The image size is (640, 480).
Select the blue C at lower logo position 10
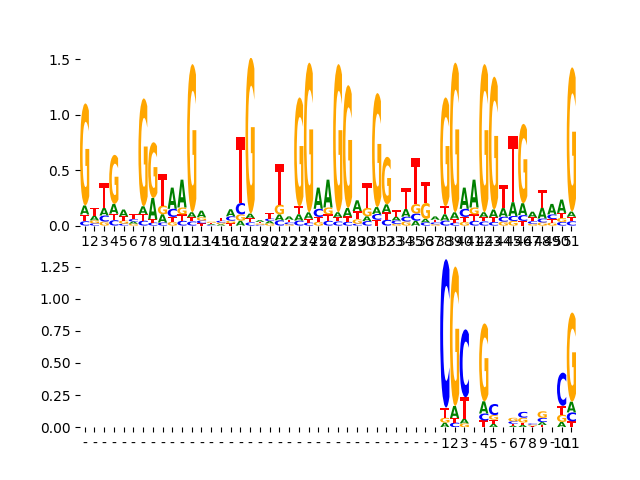[562, 388]
